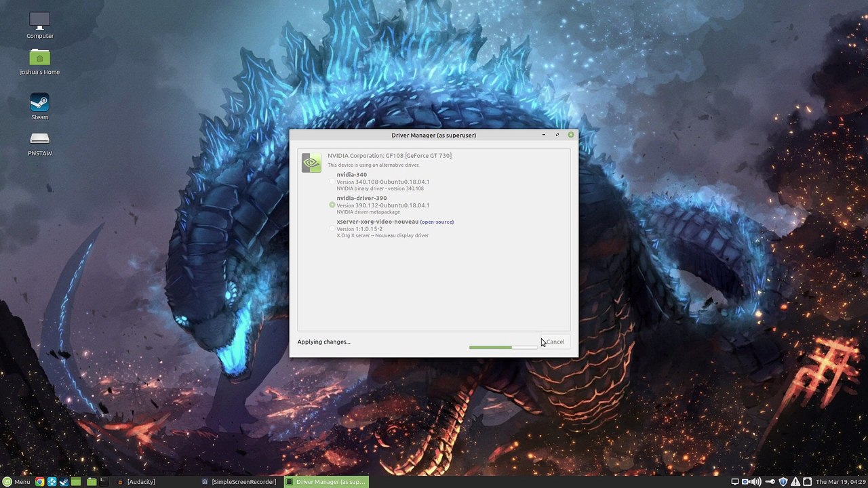Launch Steam from the desktop shortcut

pos(40,106)
